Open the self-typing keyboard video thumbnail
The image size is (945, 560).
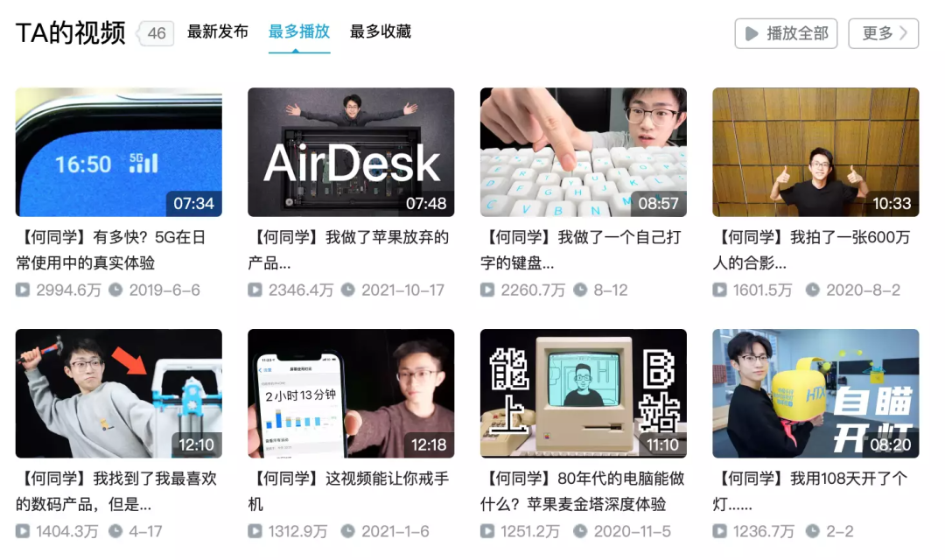click(x=584, y=152)
